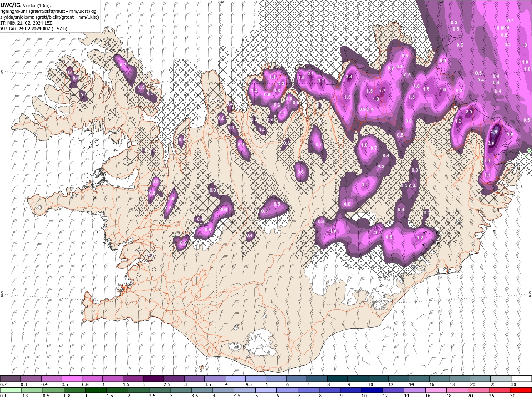Click the '2.1' snowfall value on the map

[x=310, y=74]
